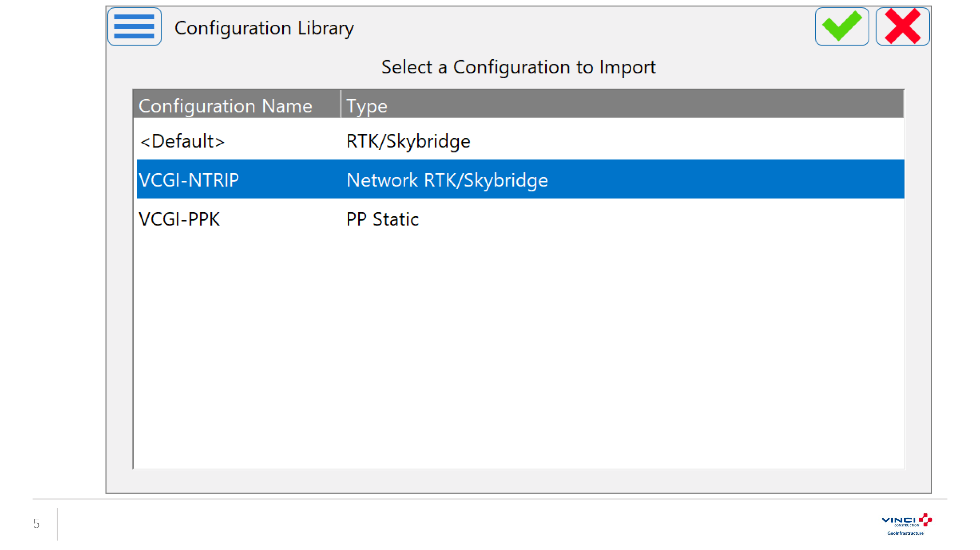Click the Type column header
Screen dimensions: 980x550
coord(623,105)
